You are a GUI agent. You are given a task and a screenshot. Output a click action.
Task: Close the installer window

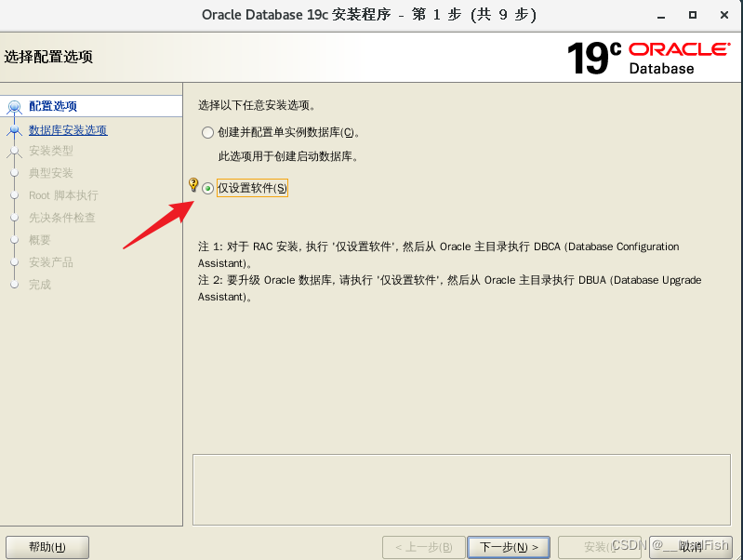point(724,15)
